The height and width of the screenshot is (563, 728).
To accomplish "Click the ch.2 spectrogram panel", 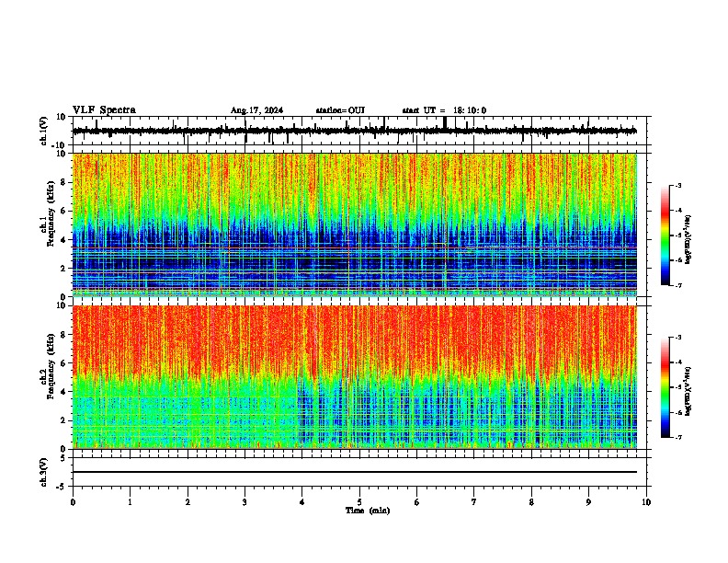I will [355, 377].
